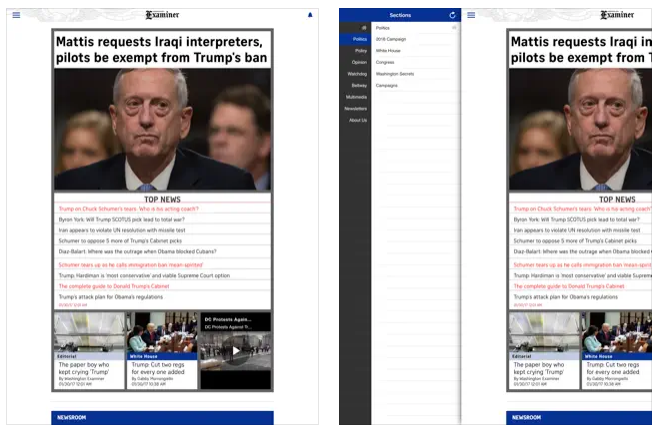Open 'complete guide to Trump's Cabinet' right screen
Viewport: 657px width, 427px height.
pos(569,286)
